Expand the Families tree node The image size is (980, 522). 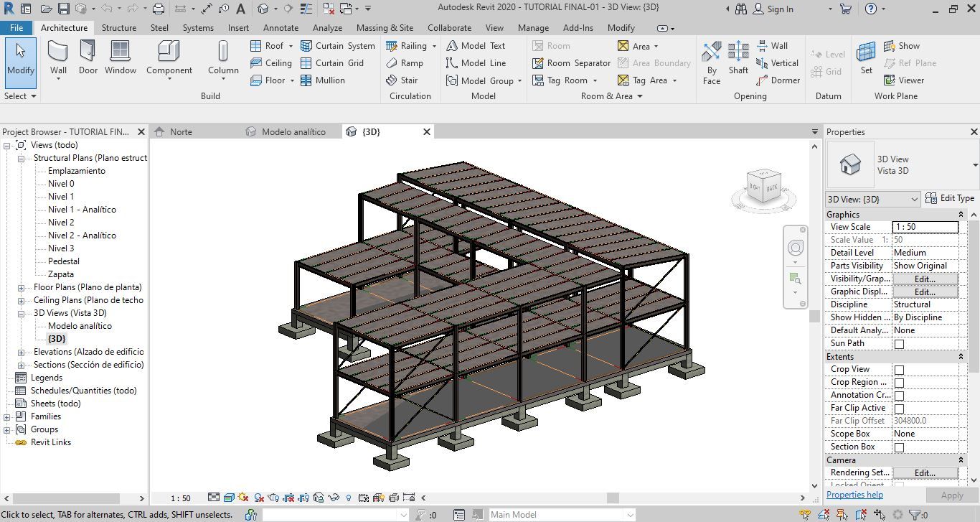click(x=7, y=416)
